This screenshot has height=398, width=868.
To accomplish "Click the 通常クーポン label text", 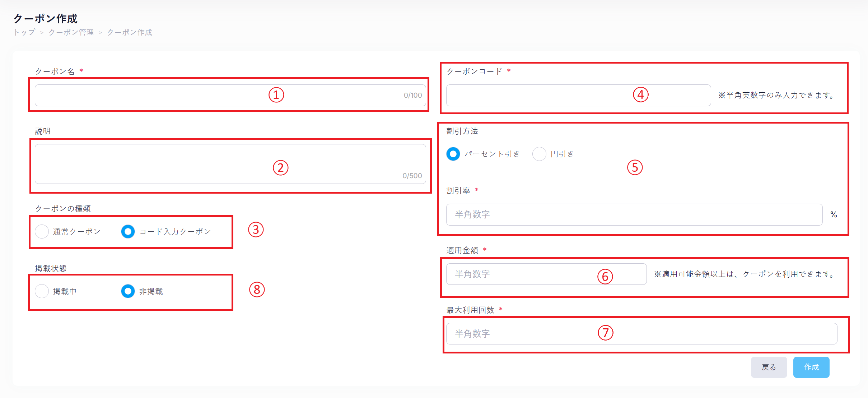I will pos(76,232).
